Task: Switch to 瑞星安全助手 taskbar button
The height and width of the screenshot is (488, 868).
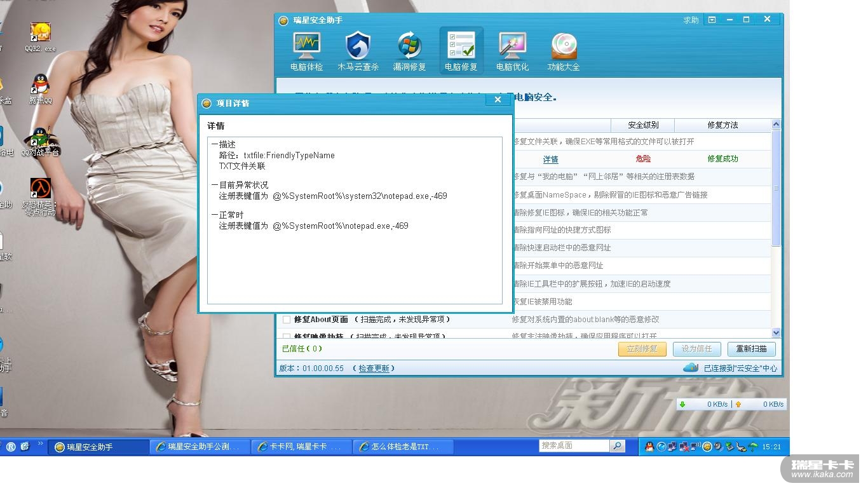Action: [x=98, y=447]
